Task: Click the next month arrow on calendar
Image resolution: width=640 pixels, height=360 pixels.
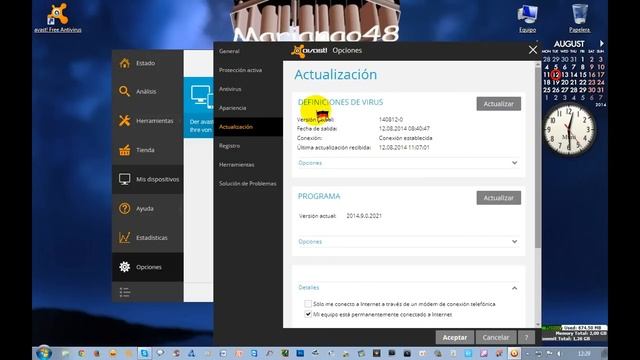Action: pyautogui.click(x=602, y=43)
